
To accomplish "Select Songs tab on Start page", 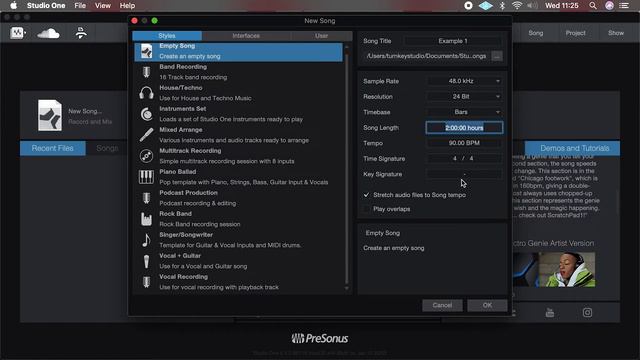I will (x=107, y=148).
